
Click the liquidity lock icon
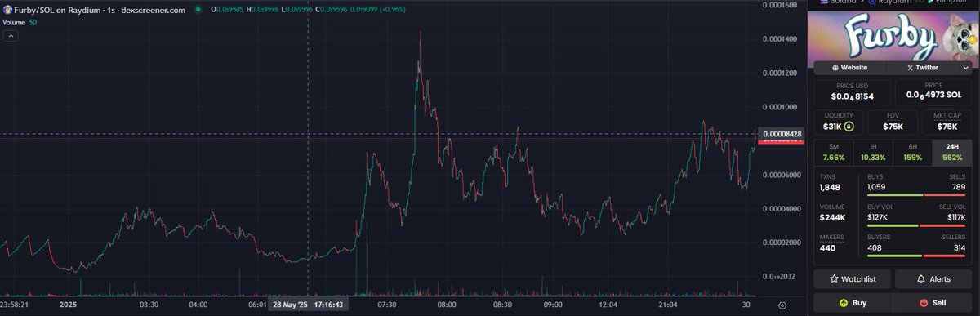[849, 127]
